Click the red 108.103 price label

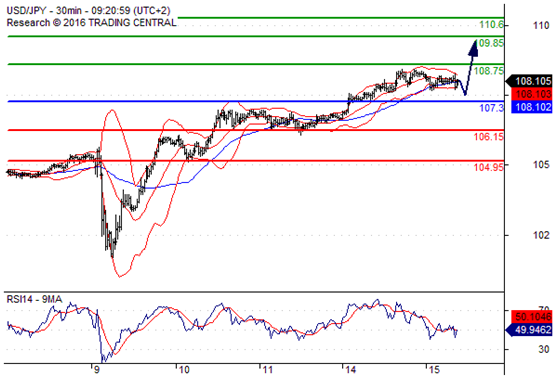[532, 94]
